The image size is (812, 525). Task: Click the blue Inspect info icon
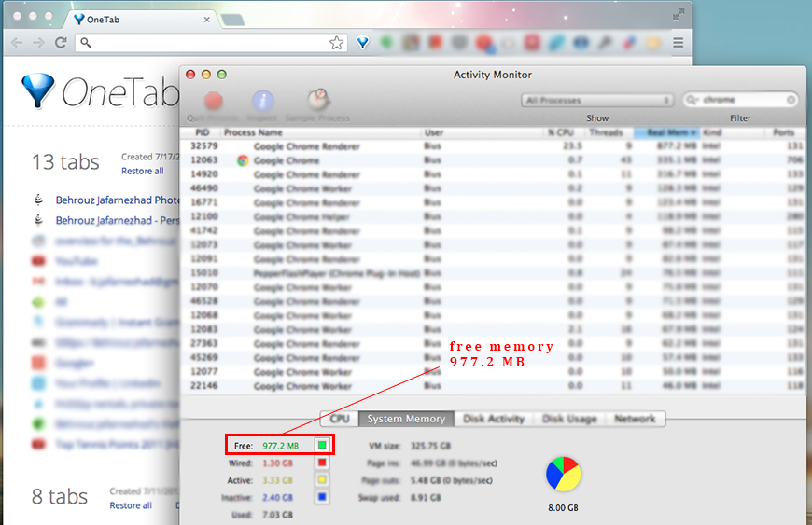click(262, 101)
